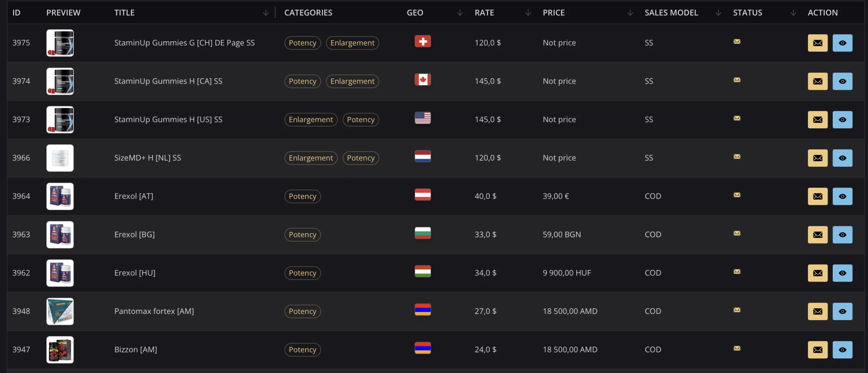Click the envelope action for Bizzon [AM]
Screen dimensions: 868x373
(817, 350)
